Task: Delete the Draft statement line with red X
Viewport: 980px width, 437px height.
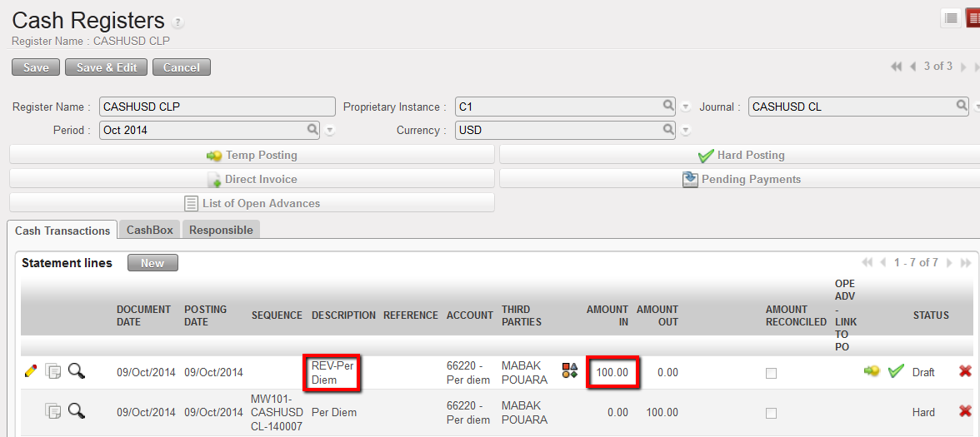Action: (965, 371)
